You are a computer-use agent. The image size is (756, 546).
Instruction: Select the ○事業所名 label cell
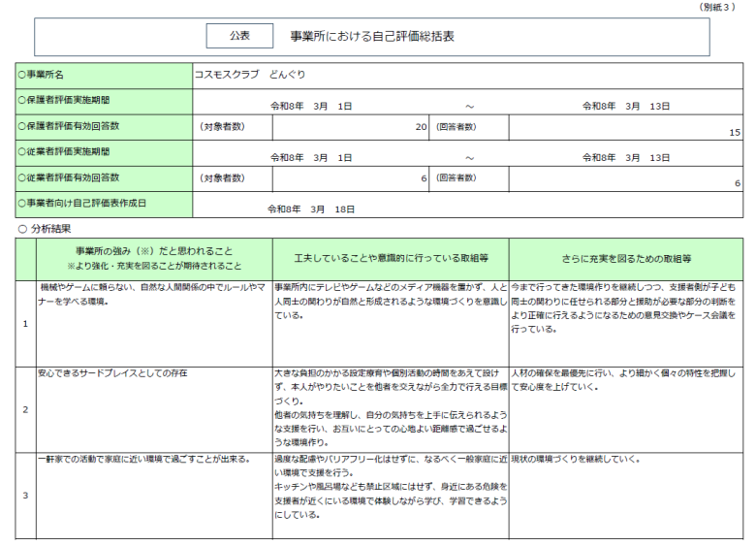[104, 75]
